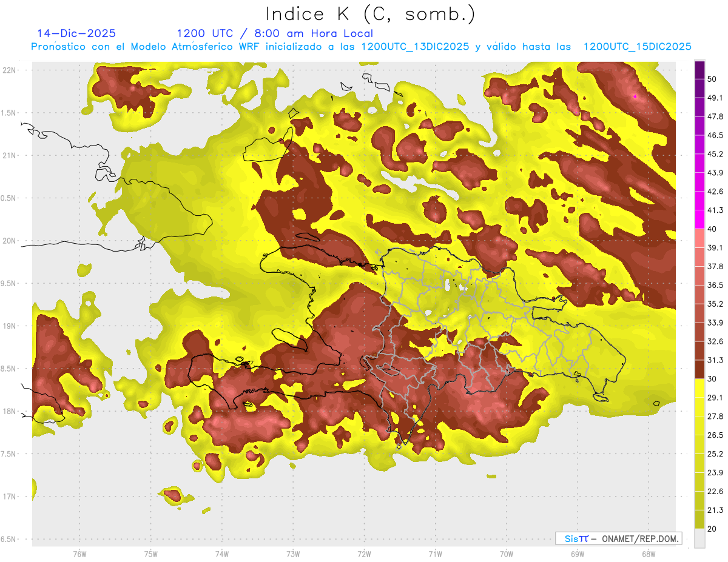Click the "19N" latitude label

coord(9,326)
